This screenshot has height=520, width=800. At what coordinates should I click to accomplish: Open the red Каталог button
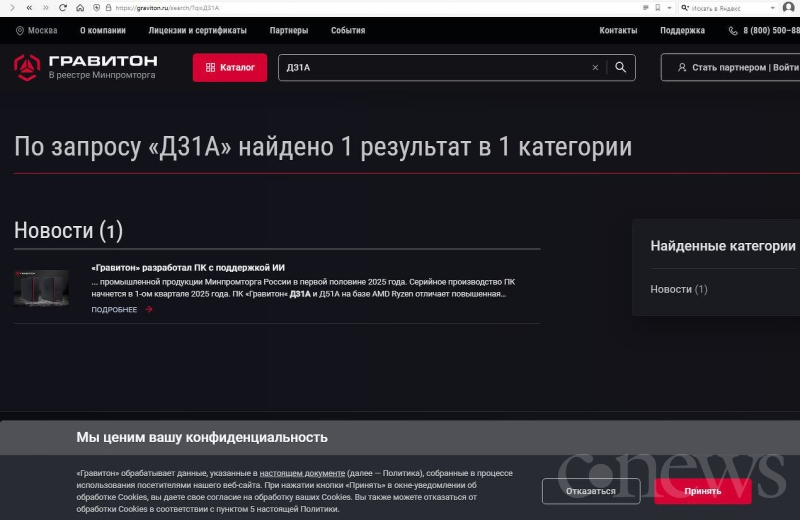230,67
